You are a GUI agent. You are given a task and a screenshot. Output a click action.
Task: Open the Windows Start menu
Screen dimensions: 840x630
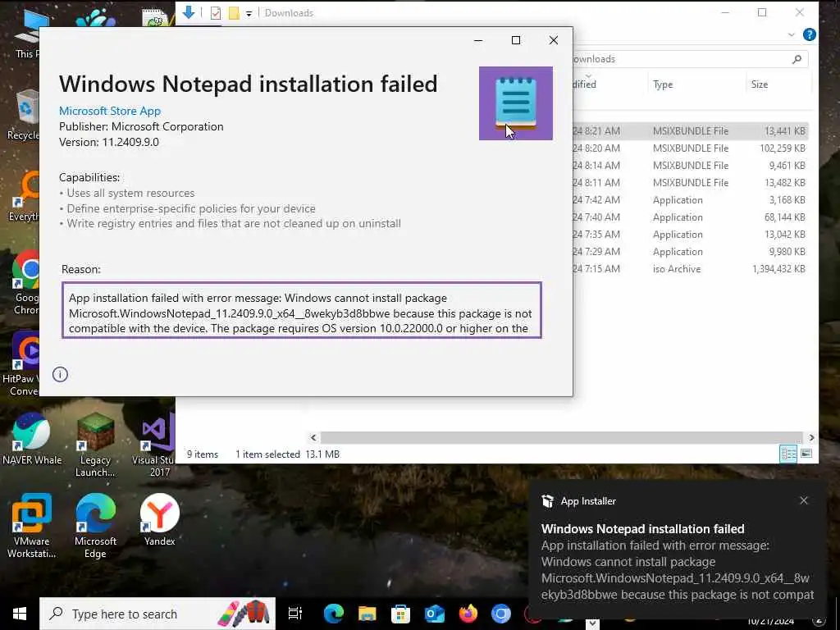pyautogui.click(x=20, y=614)
